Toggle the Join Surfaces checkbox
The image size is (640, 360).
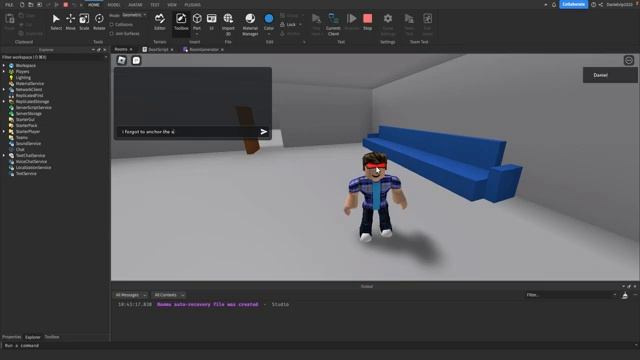(x=111, y=33)
